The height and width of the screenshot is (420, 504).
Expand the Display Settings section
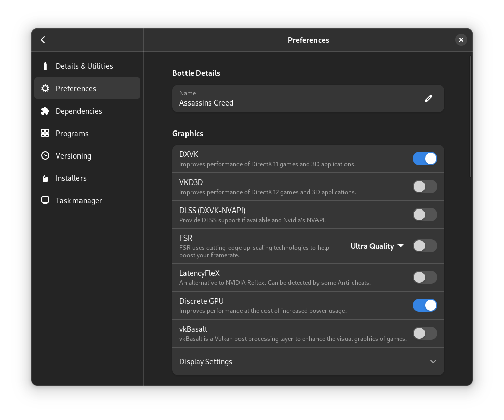pyautogui.click(x=308, y=361)
